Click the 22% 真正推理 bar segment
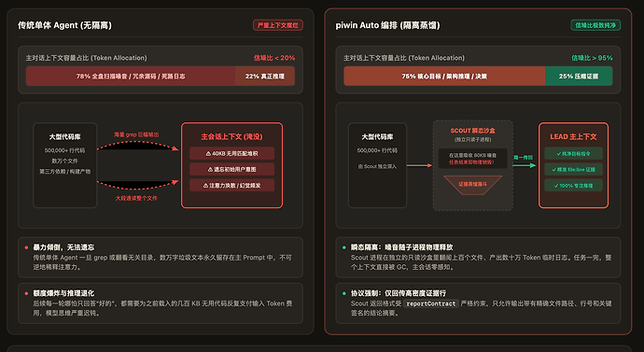This screenshot has width=644, height=352. tap(265, 76)
